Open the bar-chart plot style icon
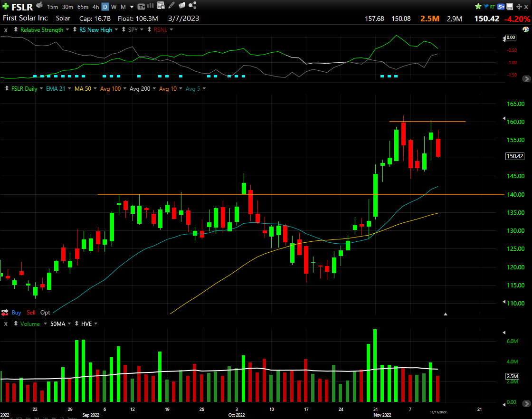Viewport: 532px width, 419px height. tap(151, 5)
